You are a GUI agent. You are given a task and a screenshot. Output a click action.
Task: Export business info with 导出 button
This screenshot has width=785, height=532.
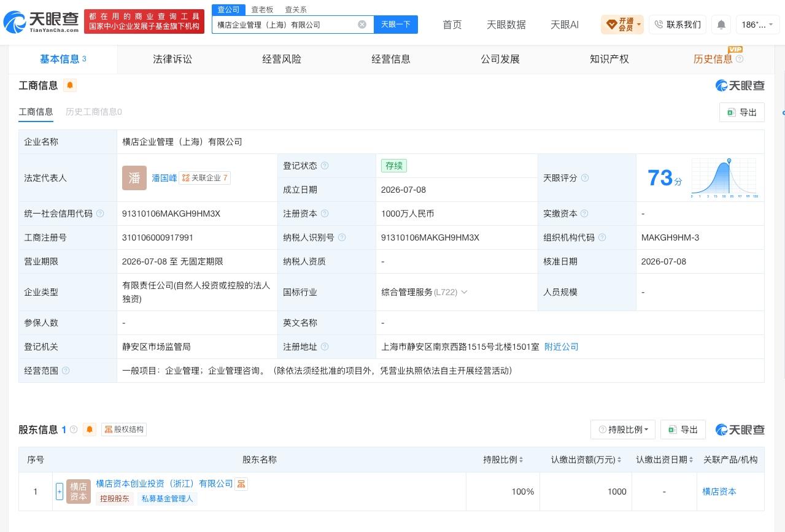pyautogui.click(x=741, y=112)
